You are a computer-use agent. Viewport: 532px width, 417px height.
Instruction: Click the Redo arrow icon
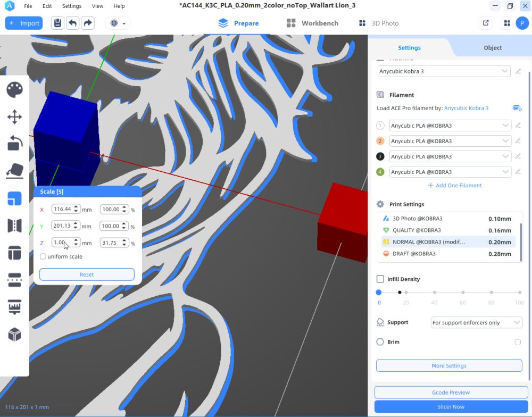[x=87, y=23]
